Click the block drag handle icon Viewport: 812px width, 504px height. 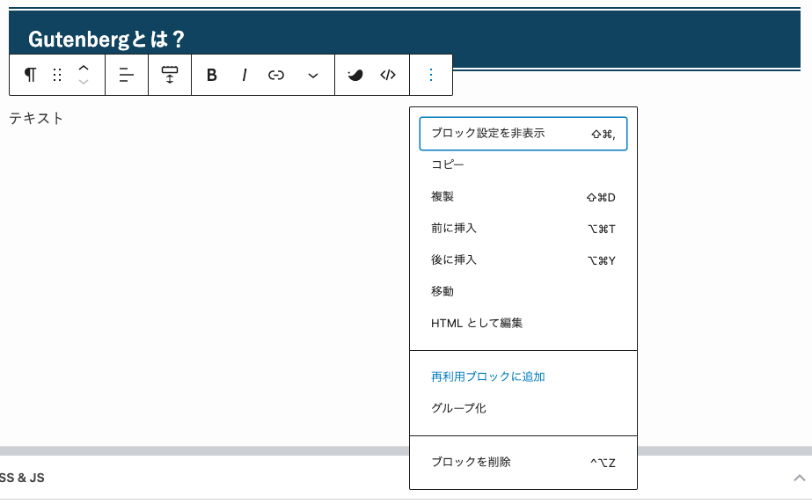(57, 75)
